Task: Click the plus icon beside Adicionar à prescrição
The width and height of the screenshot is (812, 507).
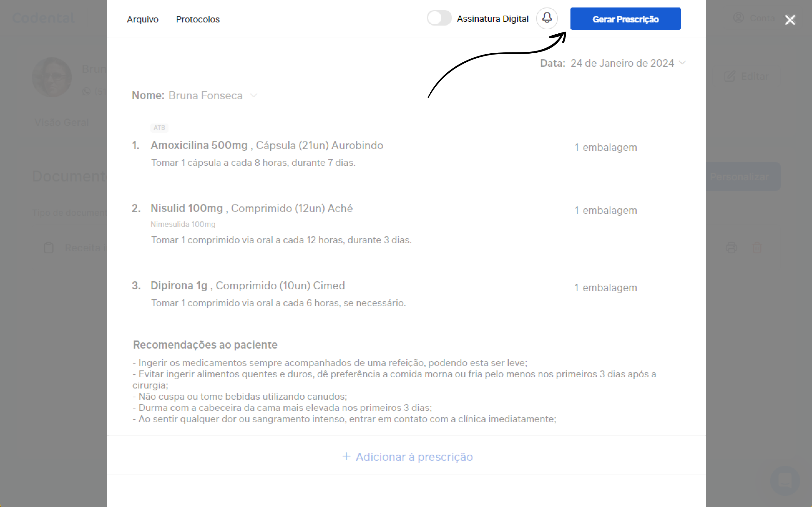Action: coord(346,456)
